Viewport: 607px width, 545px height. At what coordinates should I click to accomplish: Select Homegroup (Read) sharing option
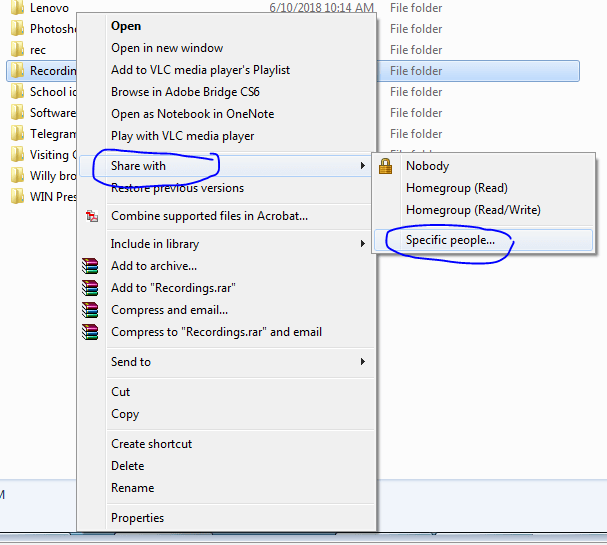click(x=456, y=188)
